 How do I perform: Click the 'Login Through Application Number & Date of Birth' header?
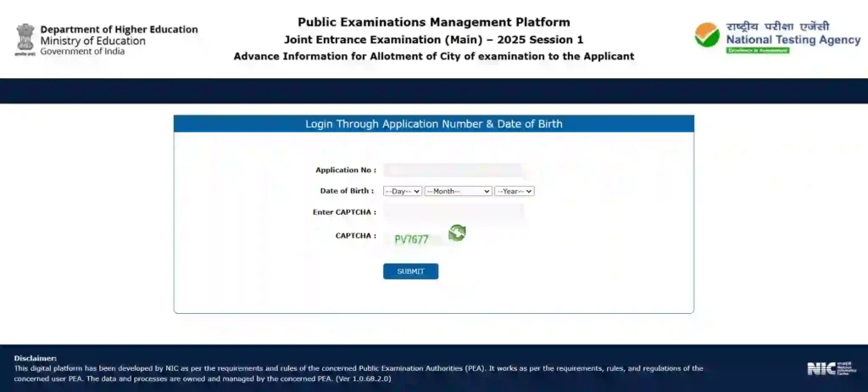coord(434,124)
